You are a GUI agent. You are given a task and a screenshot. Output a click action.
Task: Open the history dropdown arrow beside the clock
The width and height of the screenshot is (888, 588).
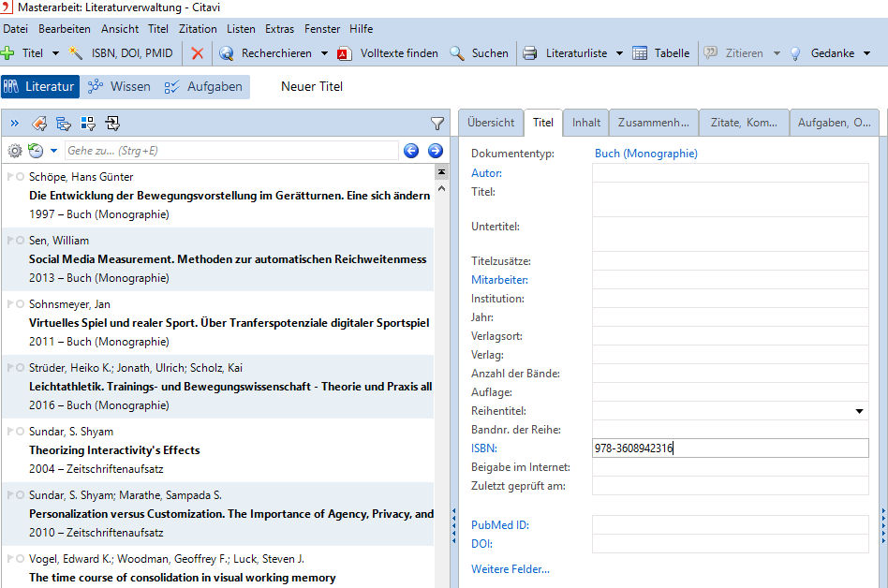53,151
